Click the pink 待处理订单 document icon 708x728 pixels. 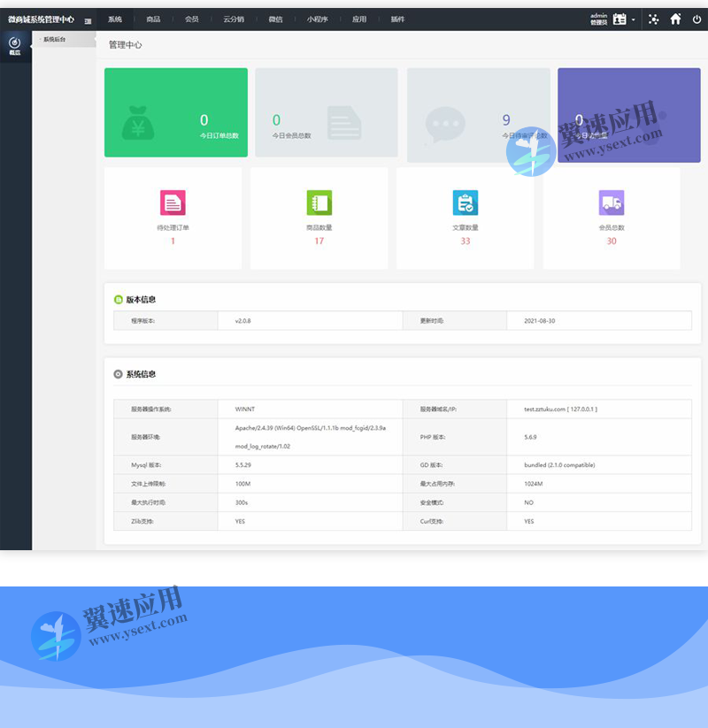point(173,203)
